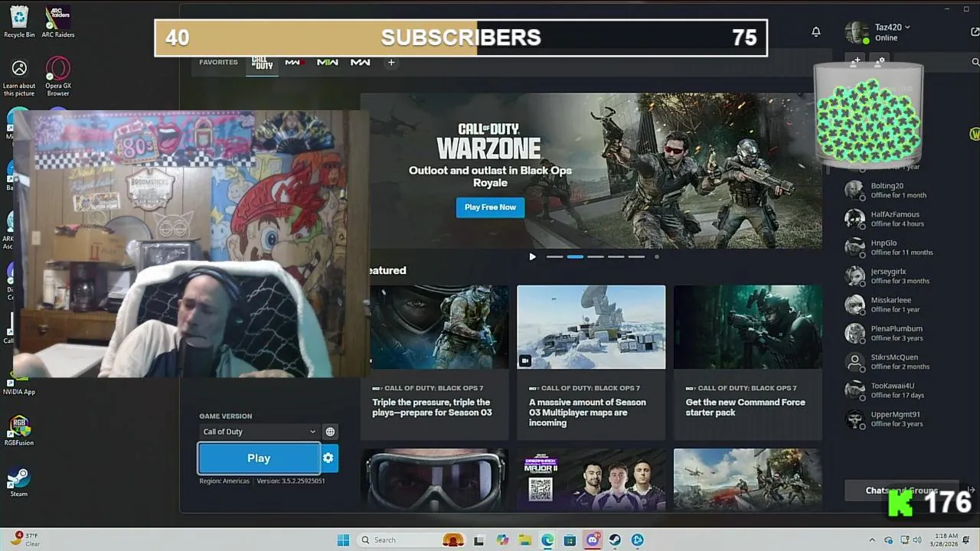Image resolution: width=980 pixels, height=551 pixels.
Task: Click Bolting20's avatar in the friends list
Action: 854,190
